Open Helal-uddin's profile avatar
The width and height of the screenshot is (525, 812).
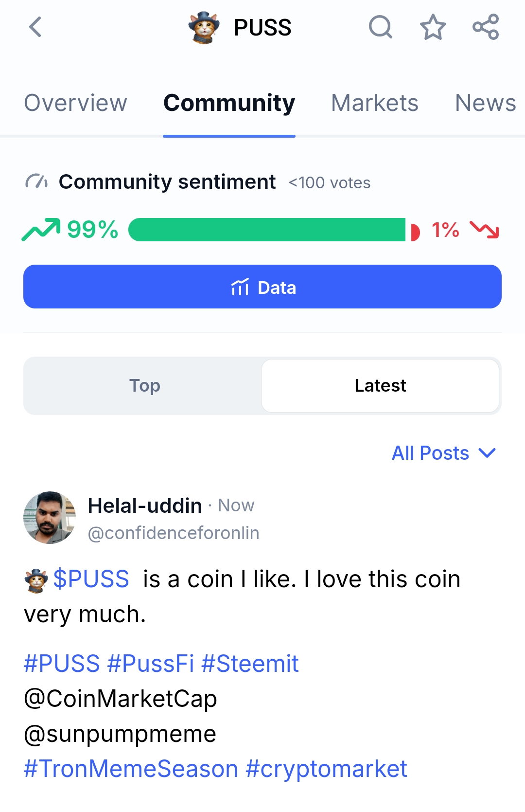pyautogui.click(x=50, y=518)
